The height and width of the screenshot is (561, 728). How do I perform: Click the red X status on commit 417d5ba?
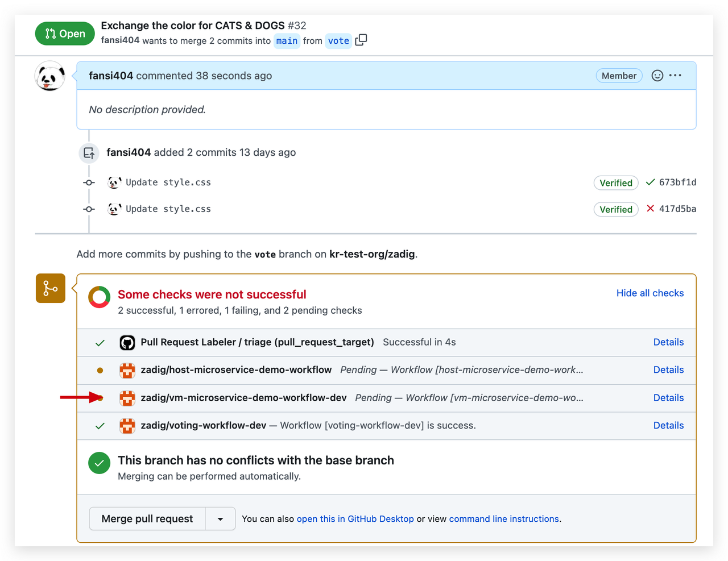tap(651, 209)
